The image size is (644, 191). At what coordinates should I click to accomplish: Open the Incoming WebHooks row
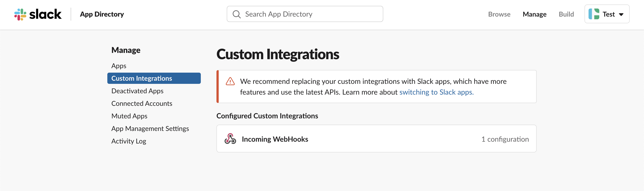pos(376,139)
